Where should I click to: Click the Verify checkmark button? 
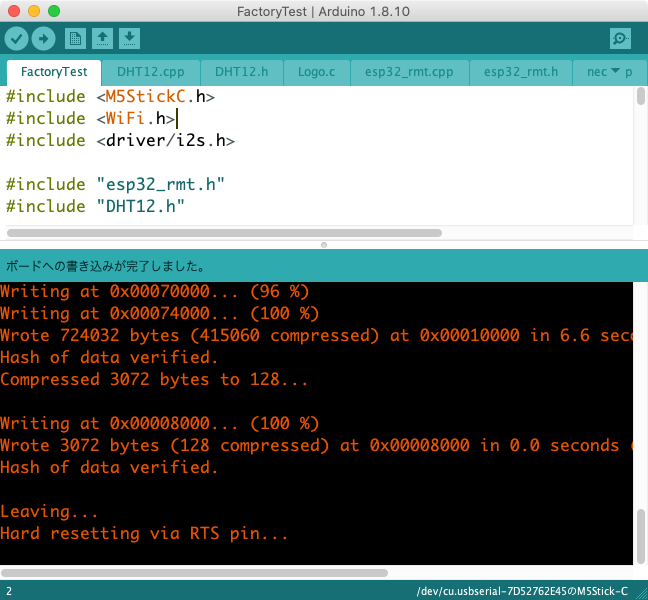[x=17, y=39]
